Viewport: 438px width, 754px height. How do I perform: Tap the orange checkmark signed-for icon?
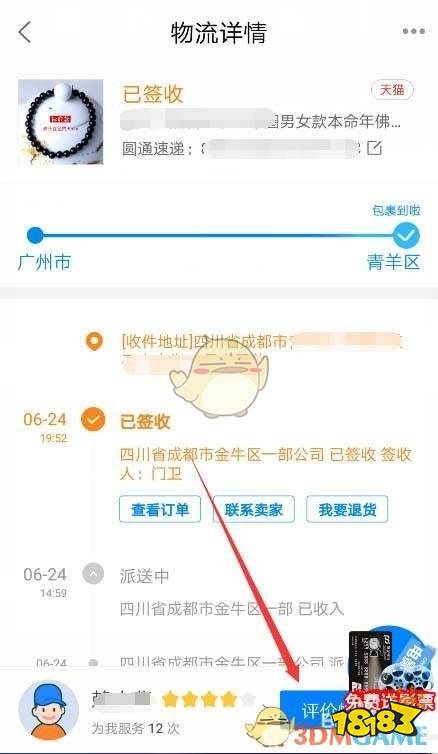pos(93,419)
